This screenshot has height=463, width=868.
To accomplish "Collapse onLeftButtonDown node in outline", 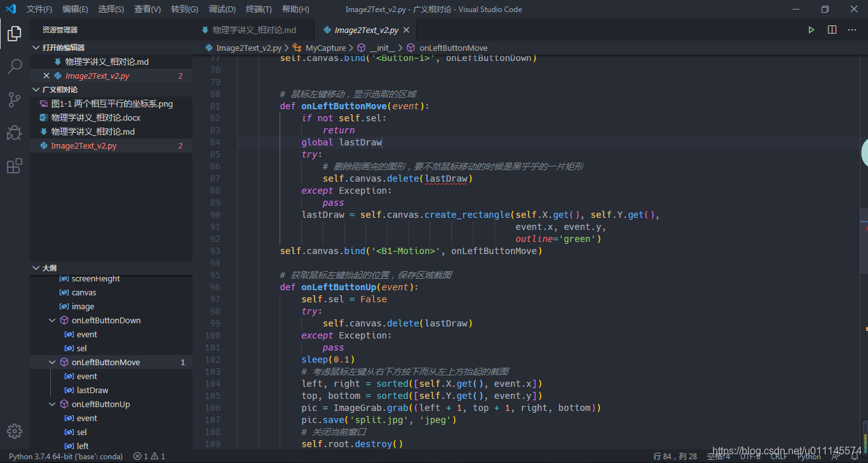I will [x=53, y=321].
